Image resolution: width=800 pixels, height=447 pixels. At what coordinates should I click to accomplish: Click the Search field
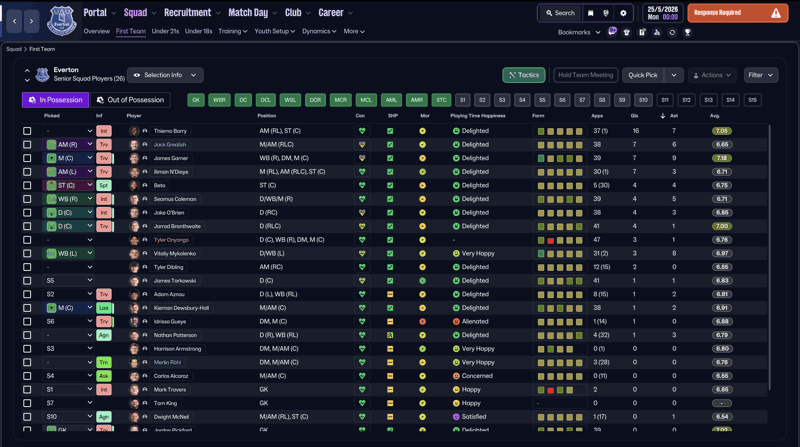pos(560,13)
